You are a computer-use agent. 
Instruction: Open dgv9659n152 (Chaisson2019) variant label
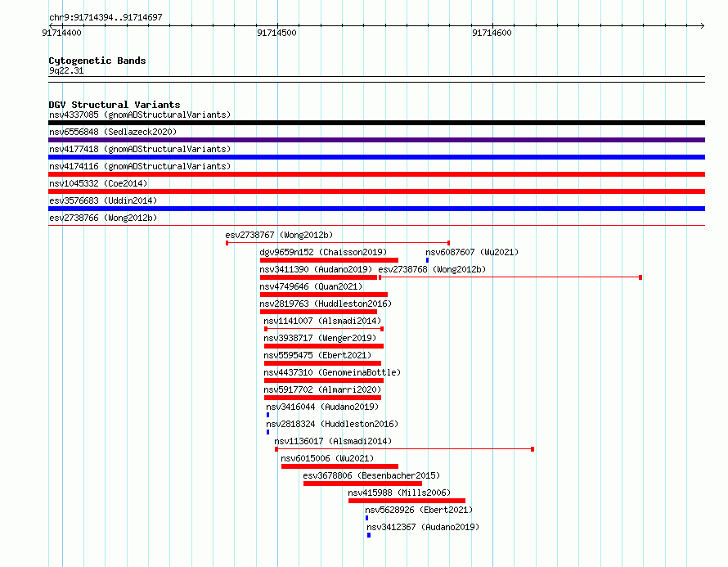point(323,252)
